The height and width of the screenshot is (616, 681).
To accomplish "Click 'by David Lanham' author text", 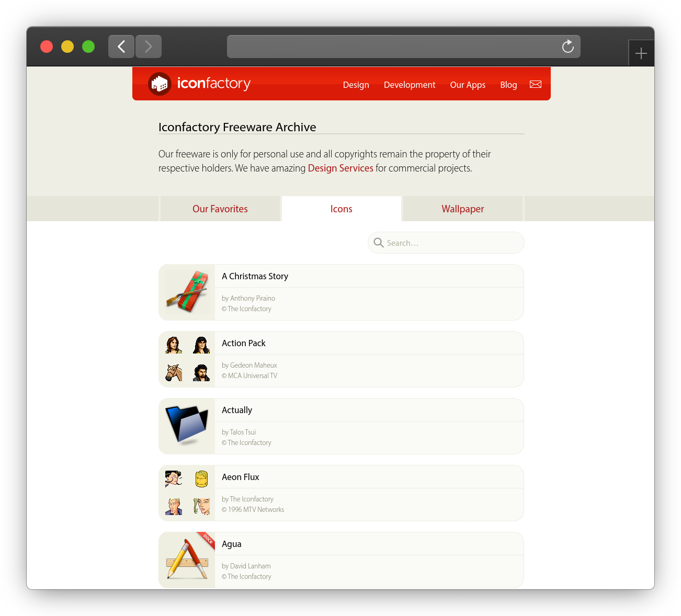I will click(246, 566).
